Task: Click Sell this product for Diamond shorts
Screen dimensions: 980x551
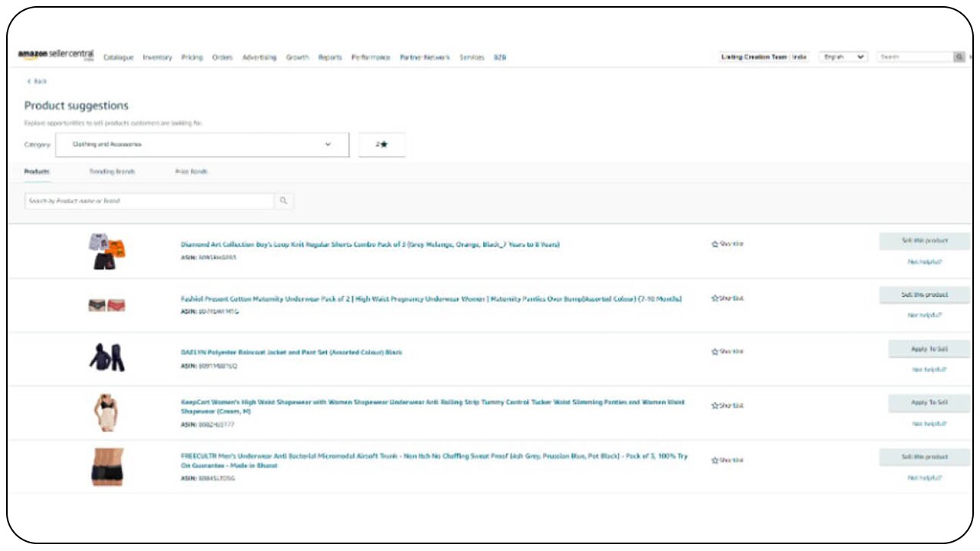Action: tap(924, 241)
